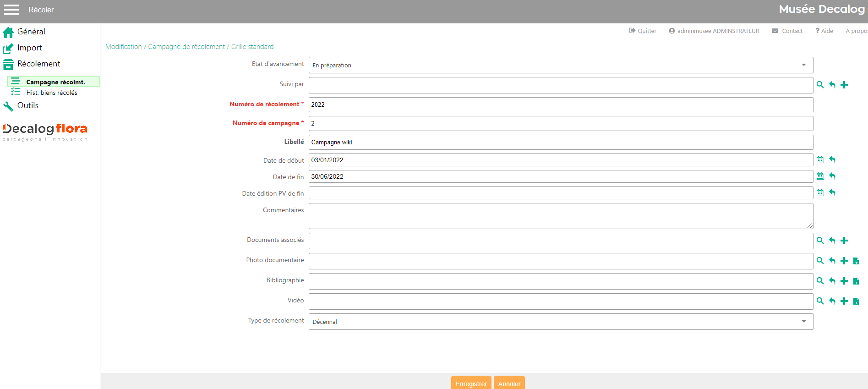Screen dimensions: 868x389
Task: Reset the Date de fin field
Action: click(x=832, y=176)
